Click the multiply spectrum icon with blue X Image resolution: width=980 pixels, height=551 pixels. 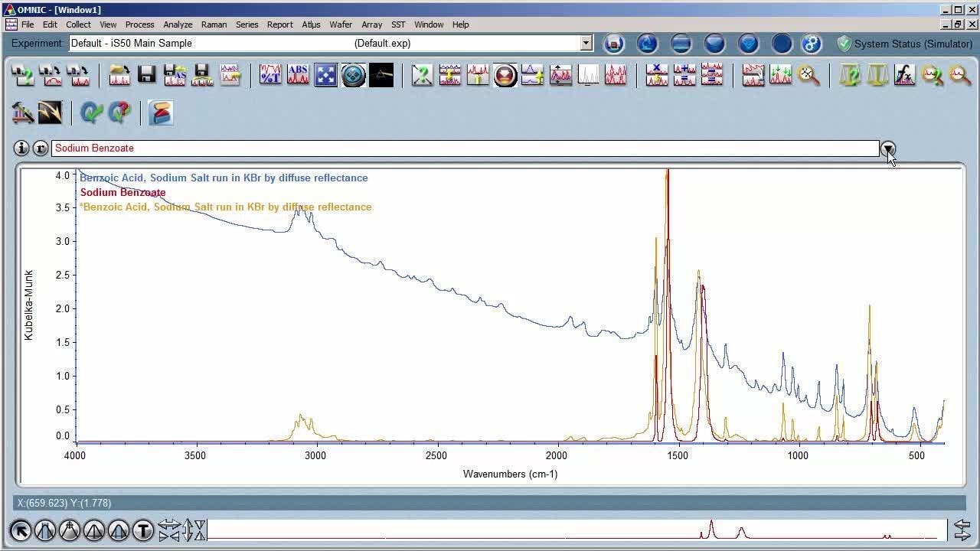pyautogui.click(x=657, y=74)
